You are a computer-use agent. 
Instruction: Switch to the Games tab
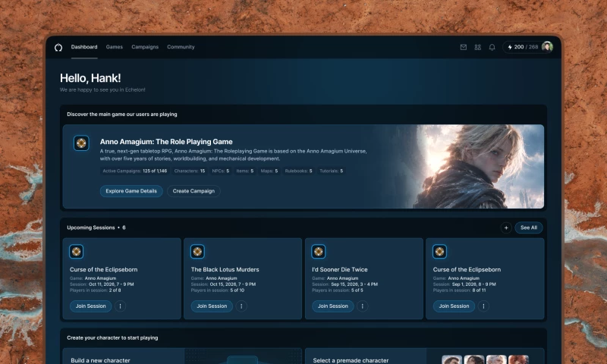coord(115,47)
